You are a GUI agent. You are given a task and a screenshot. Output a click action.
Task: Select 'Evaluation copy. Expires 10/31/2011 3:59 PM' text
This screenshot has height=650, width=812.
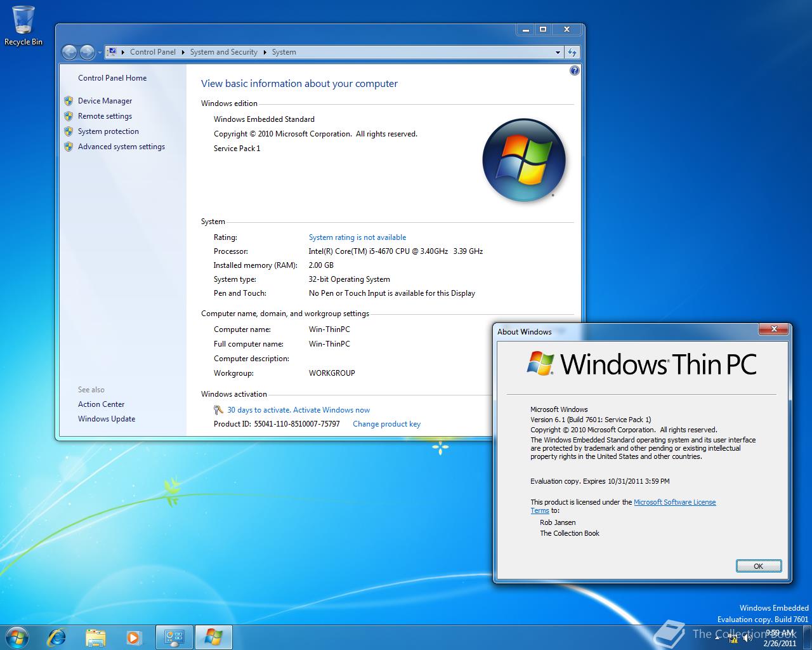[x=599, y=481]
